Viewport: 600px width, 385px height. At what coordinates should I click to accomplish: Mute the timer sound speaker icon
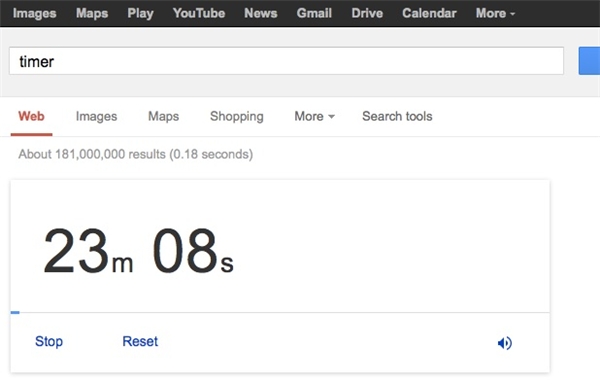(x=505, y=343)
